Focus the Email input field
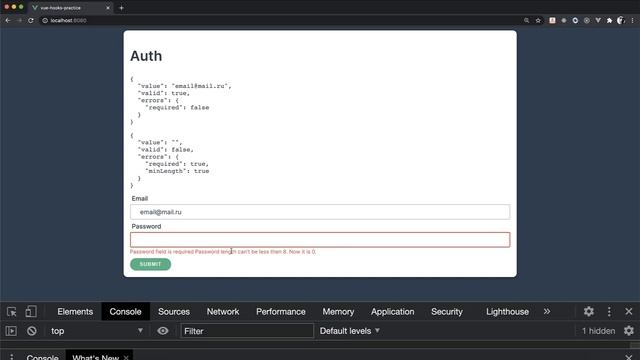Viewport: 640px width, 360px height. (320, 212)
